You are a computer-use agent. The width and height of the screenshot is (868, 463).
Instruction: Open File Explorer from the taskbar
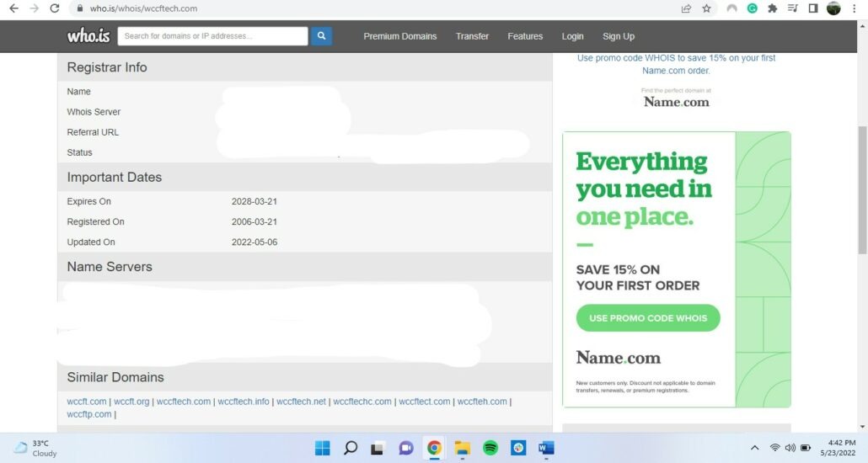pos(463,448)
